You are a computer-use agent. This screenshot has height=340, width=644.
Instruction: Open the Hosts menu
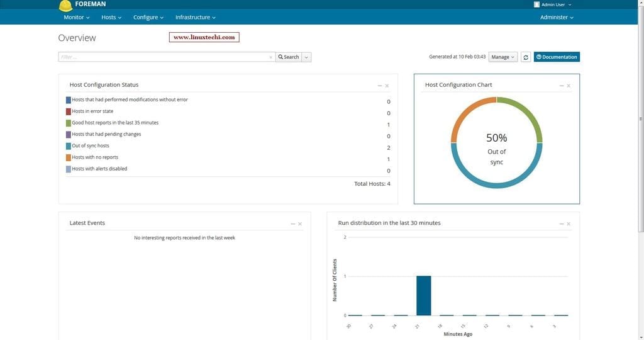[111, 17]
